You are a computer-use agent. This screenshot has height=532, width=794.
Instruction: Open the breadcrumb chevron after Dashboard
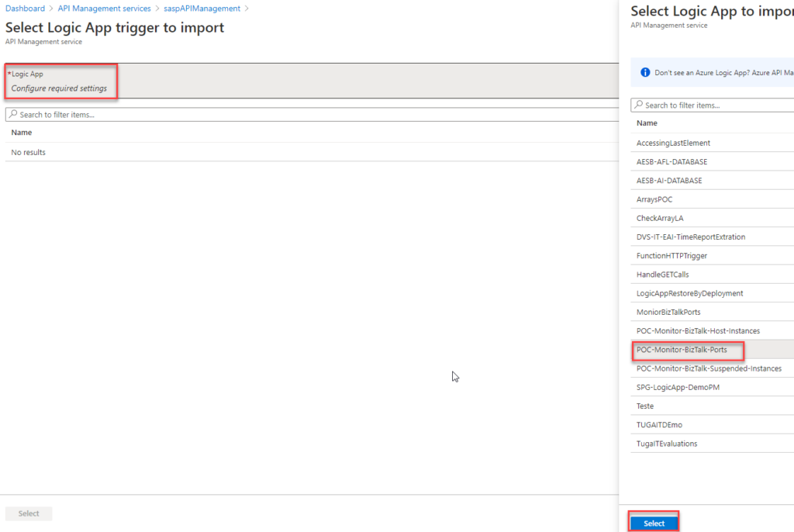pyautogui.click(x=53, y=9)
